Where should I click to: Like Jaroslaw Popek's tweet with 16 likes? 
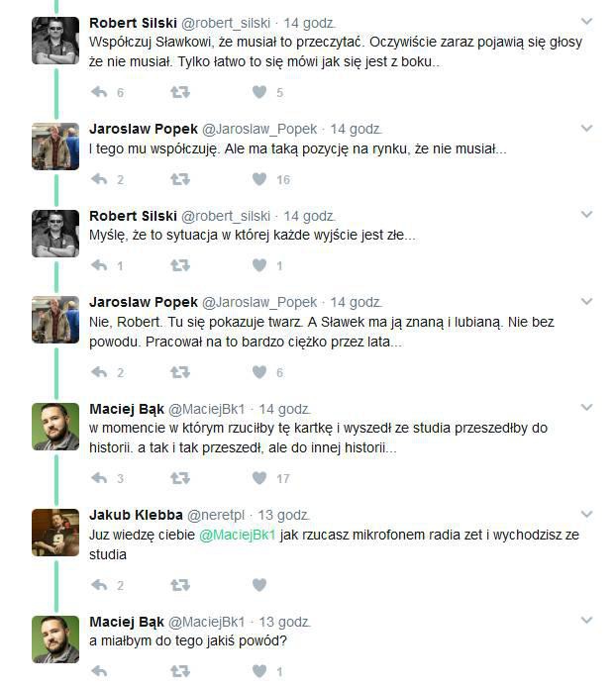[x=259, y=179]
